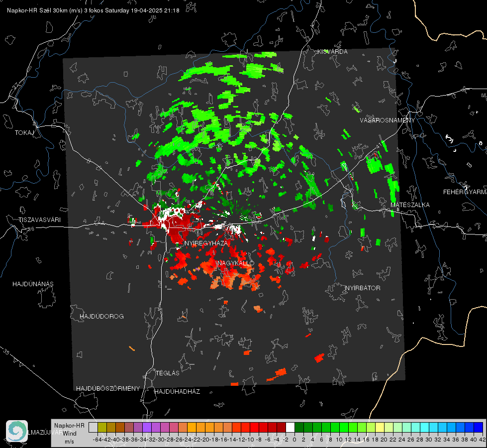
Task: Click the MÁTÉSZALKA city label
Action: pyautogui.click(x=410, y=205)
